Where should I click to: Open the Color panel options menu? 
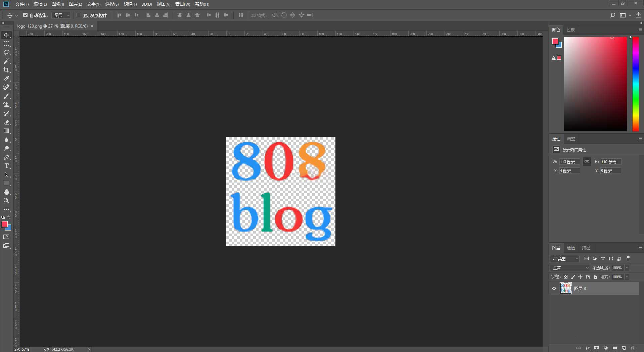(640, 30)
